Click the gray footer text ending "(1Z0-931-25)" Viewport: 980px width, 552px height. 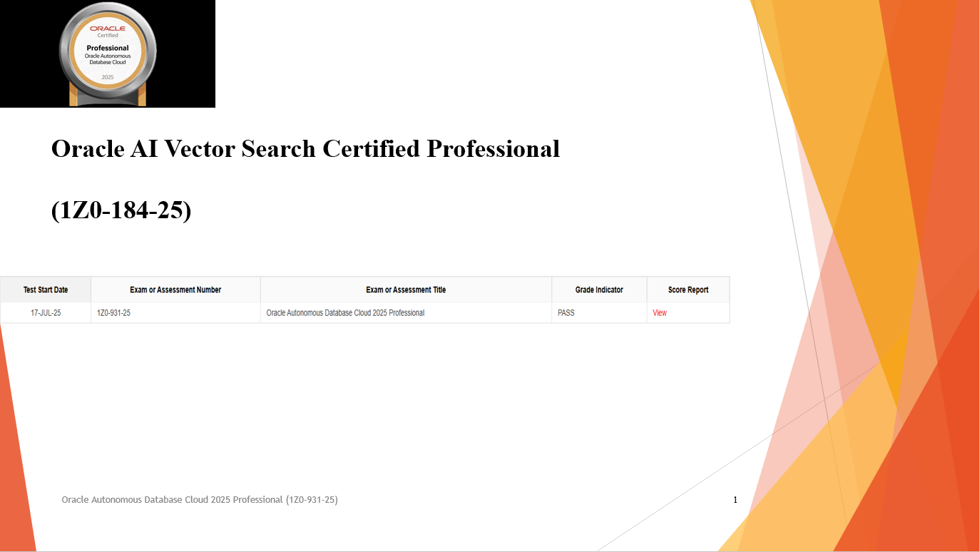coord(200,500)
